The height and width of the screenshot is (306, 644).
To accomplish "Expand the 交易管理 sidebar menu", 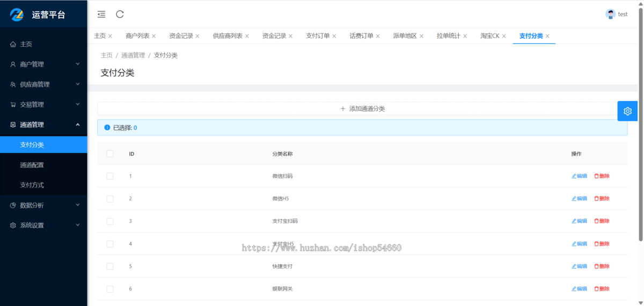I will click(x=43, y=105).
